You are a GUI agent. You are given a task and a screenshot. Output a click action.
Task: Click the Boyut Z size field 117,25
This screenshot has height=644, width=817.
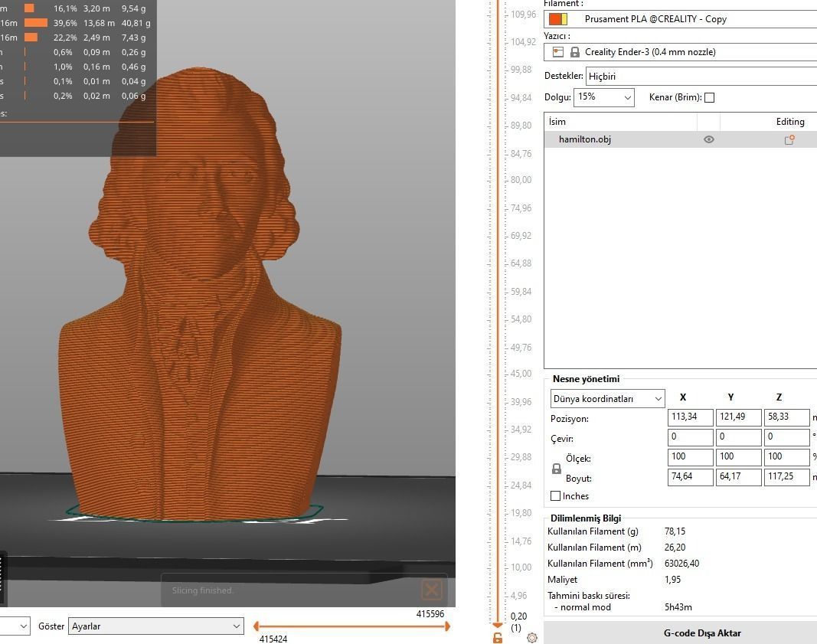coord(787,477)
